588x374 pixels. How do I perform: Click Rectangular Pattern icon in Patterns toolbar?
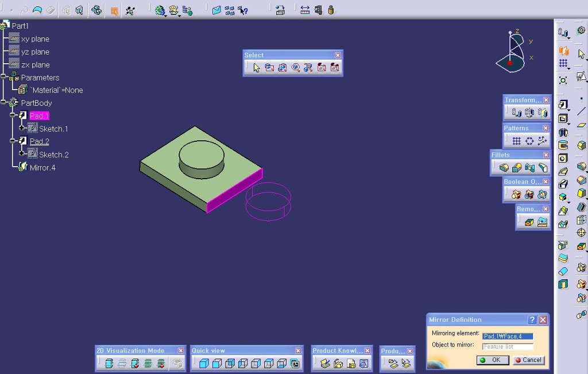(516, 141)
